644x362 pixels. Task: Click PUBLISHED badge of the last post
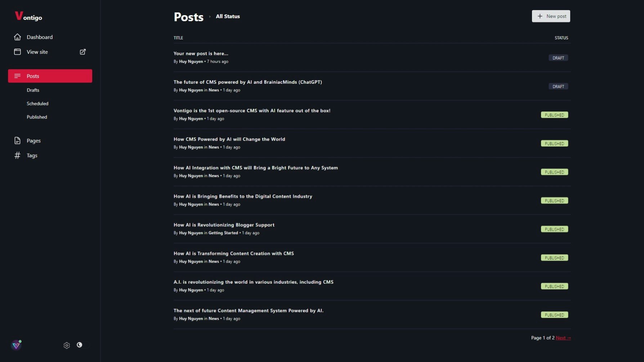(554, 315)
